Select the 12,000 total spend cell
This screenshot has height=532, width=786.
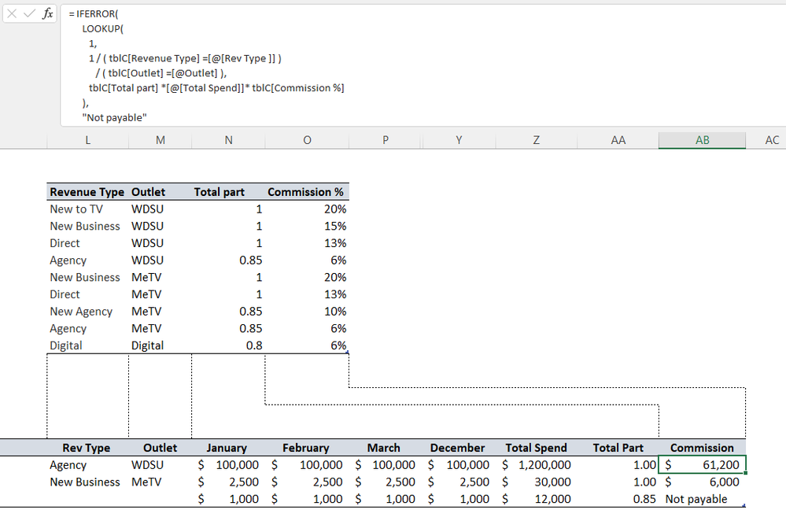click(537, 499)
